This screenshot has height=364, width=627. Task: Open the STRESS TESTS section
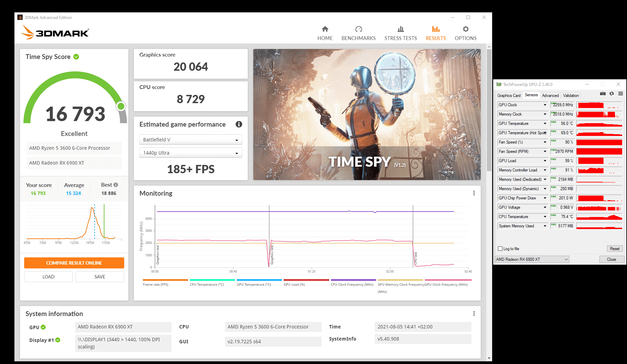401,33
